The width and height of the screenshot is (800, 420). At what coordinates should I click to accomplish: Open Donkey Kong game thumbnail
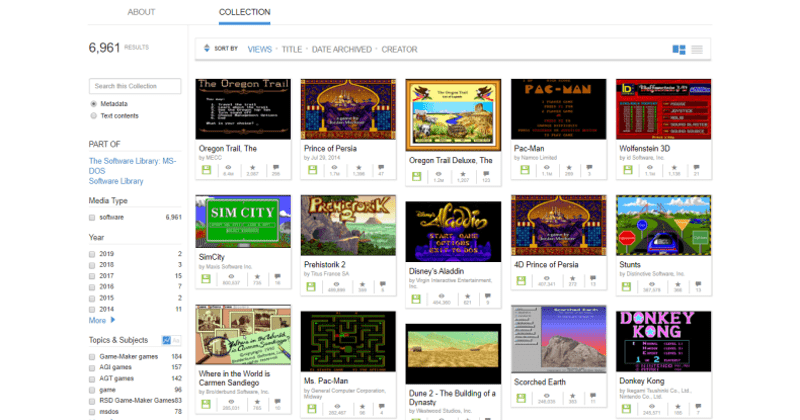[663, 341]
